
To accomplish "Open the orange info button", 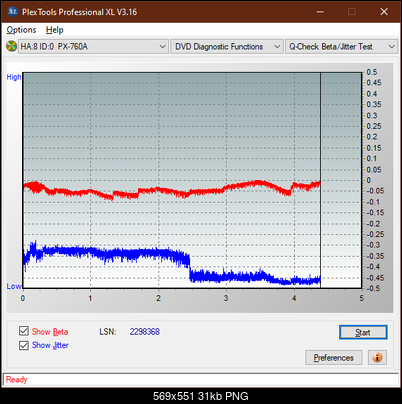I will click(x=377, y=358).
